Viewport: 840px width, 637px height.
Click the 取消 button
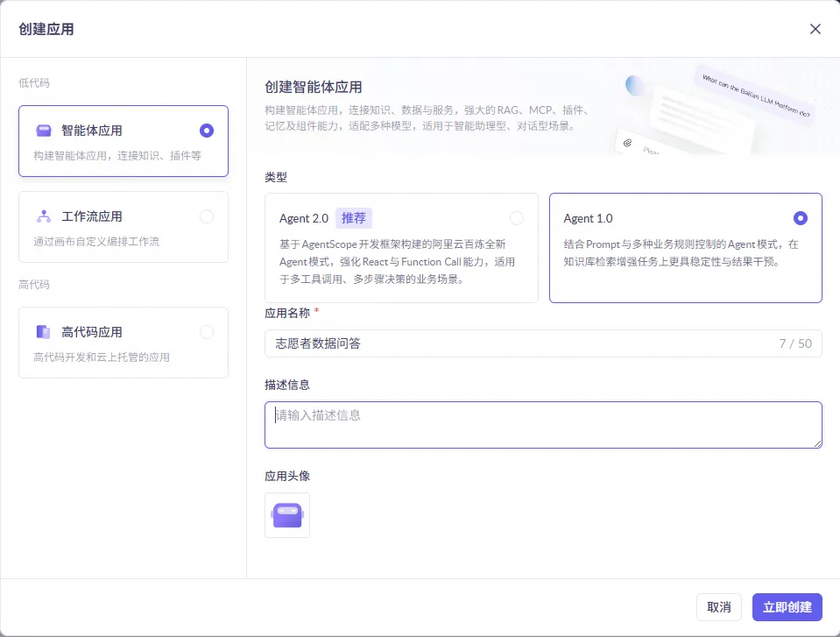(x=719, y=607)
